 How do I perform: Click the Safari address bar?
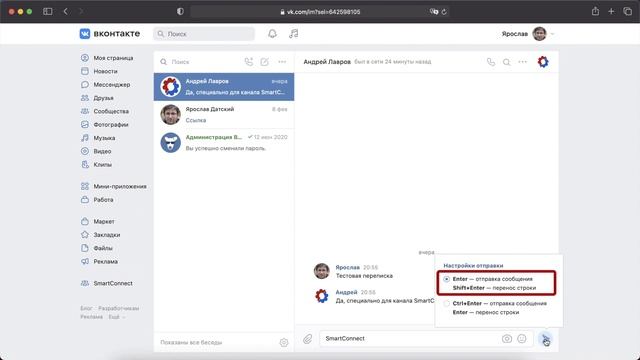pyautogui.click(x=320, y=12)
